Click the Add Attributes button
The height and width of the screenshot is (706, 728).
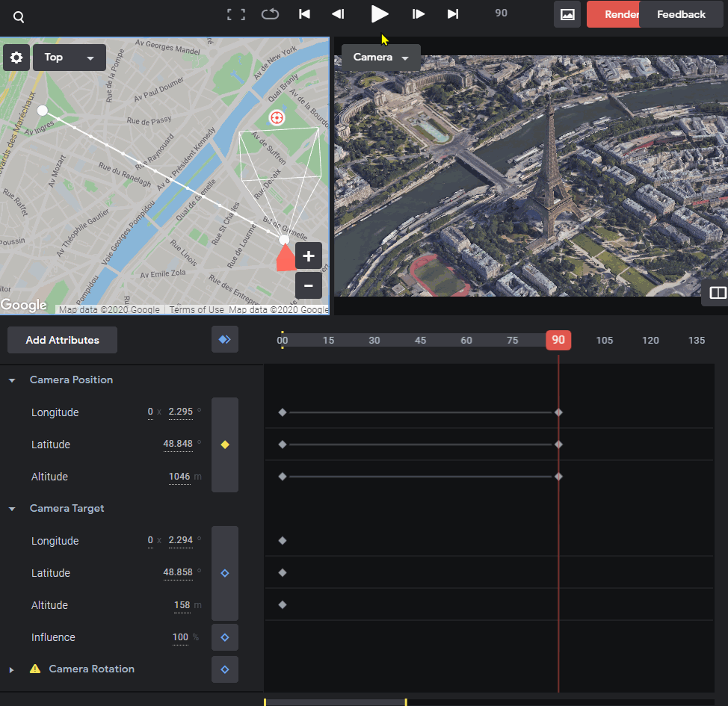[62, 340]
